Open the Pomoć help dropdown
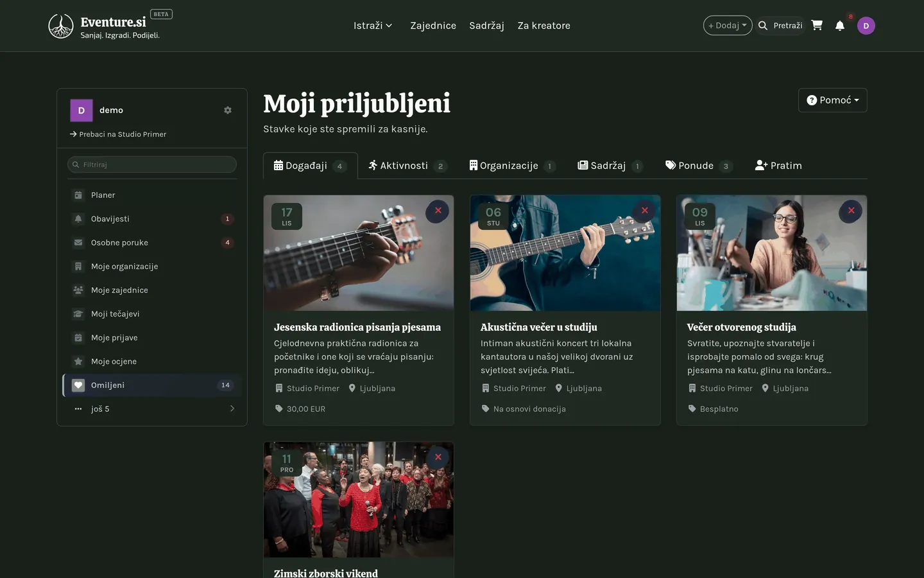The width and height of the screenshot is (924, 578). point(833,100)
